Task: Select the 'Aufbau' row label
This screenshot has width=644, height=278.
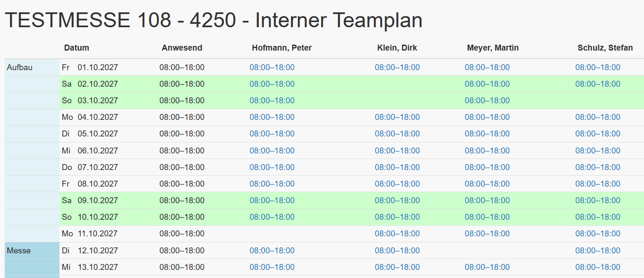Action: 20,67
